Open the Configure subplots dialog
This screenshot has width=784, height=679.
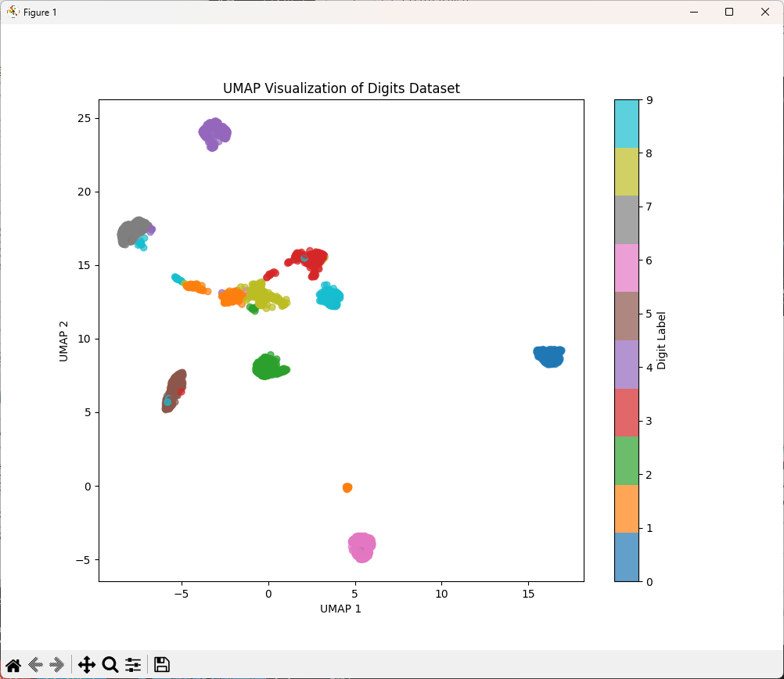click(133, 665)
